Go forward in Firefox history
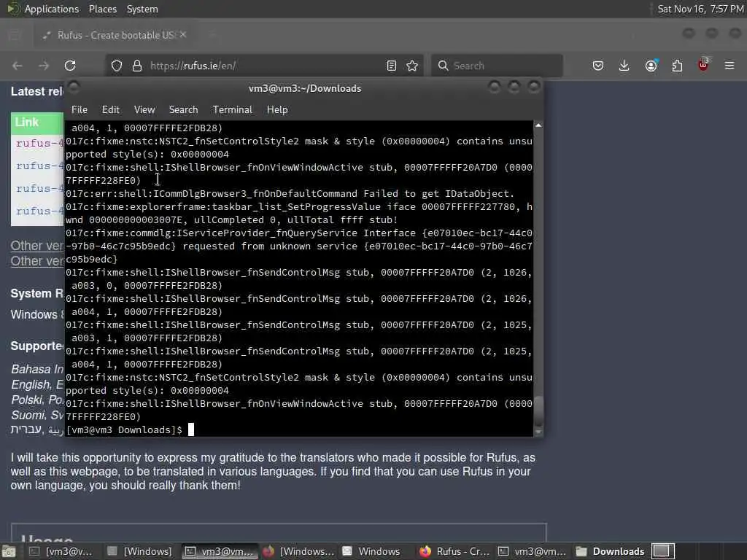The width and height of the screenshot is (747, 560). point(44,66)
